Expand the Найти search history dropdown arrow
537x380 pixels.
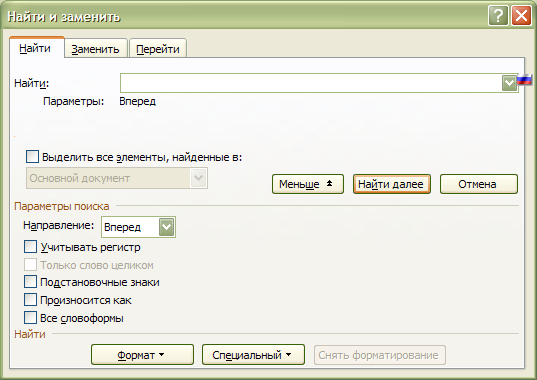(x=509, y=83)
